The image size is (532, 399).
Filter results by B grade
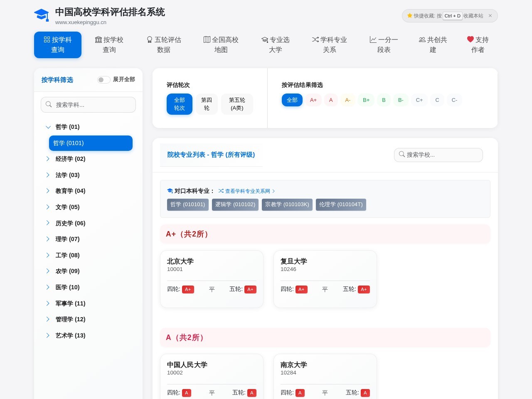[384, 100]
